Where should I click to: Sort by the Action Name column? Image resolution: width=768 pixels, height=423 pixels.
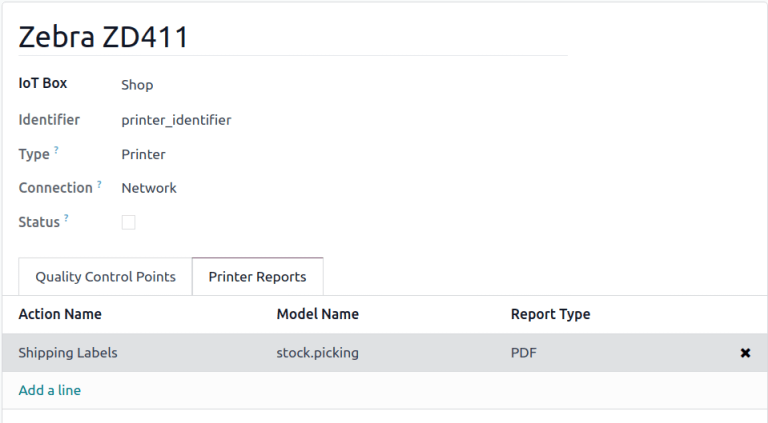tap(60, 314)
